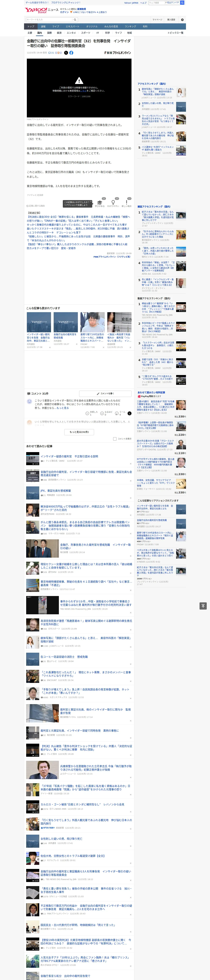Open the マイページ link
Viewport: 210px width, 980px height.
[x=157, y=20]
